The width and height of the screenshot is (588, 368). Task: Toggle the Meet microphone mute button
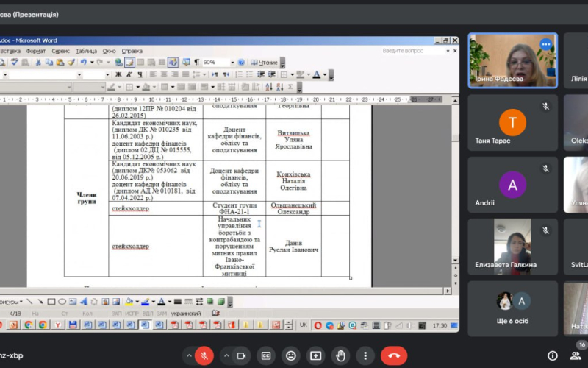point(204,355)
